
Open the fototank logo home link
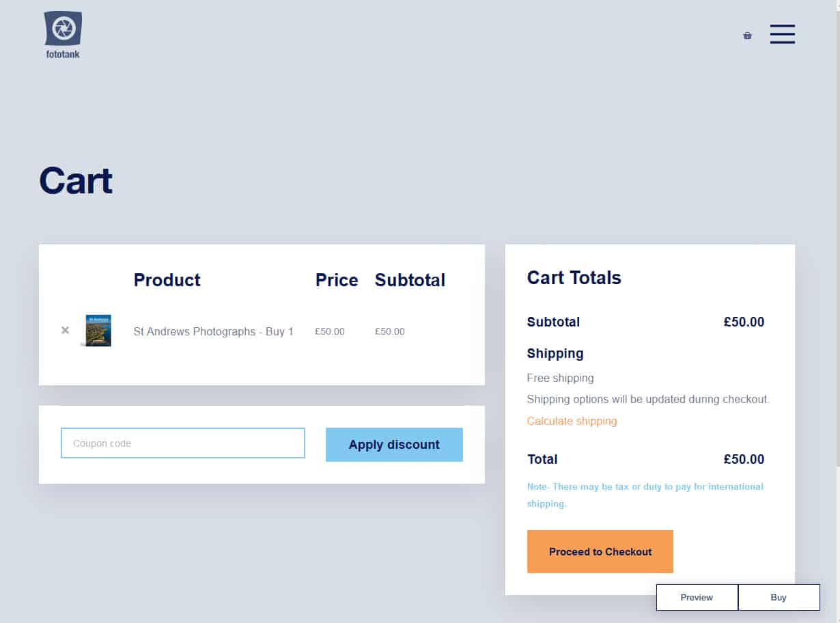point(63,35)
